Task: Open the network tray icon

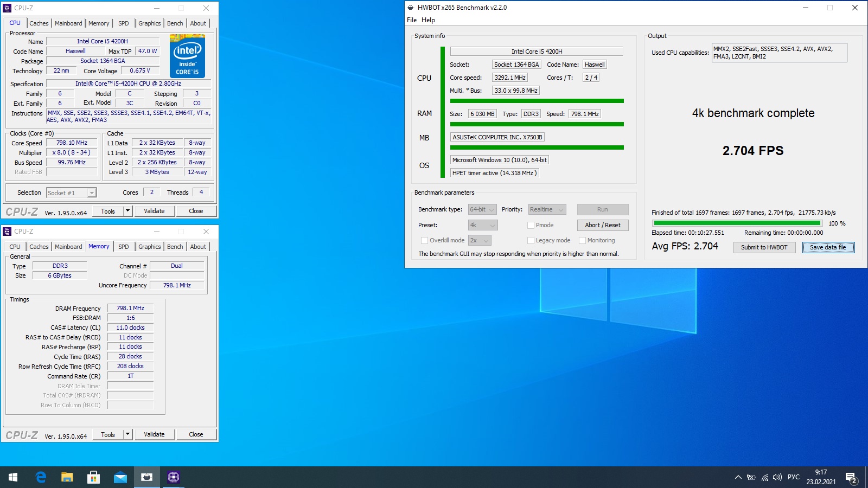Action: (x=764, y=477)
